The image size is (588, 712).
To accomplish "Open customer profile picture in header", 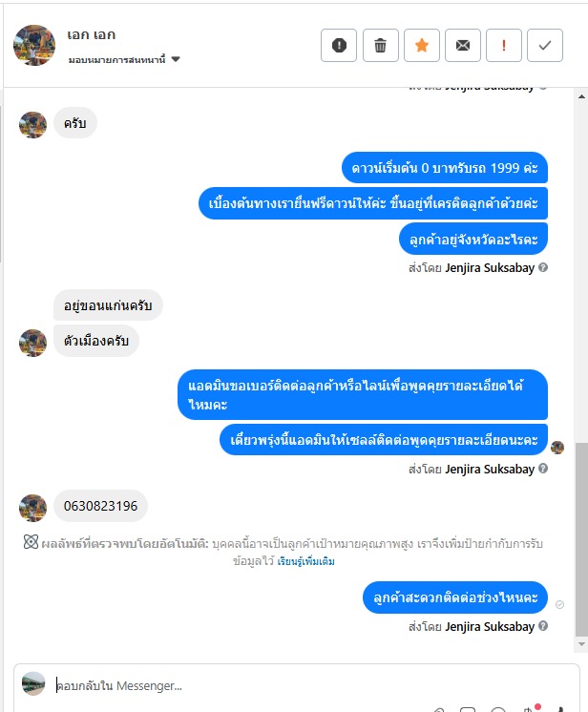I will [x=34, y=46].
